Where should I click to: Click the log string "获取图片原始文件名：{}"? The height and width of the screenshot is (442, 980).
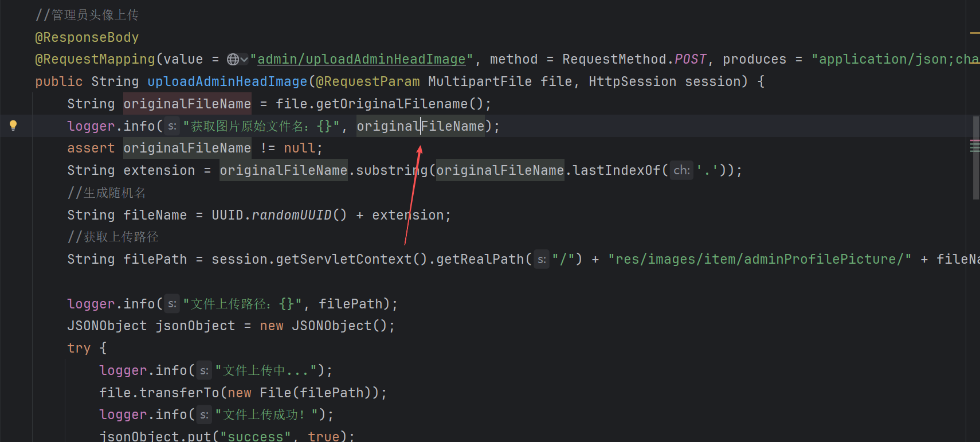261,126
